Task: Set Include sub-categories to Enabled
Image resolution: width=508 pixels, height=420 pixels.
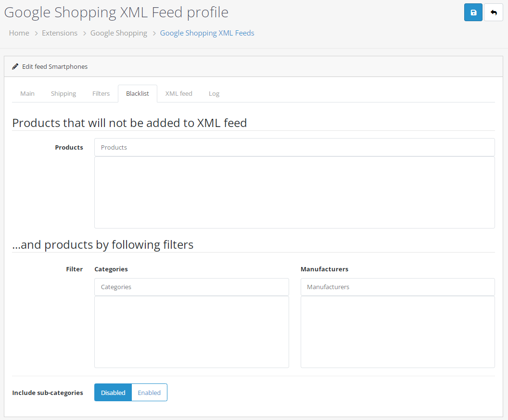Action: click(x=149, y=393)
